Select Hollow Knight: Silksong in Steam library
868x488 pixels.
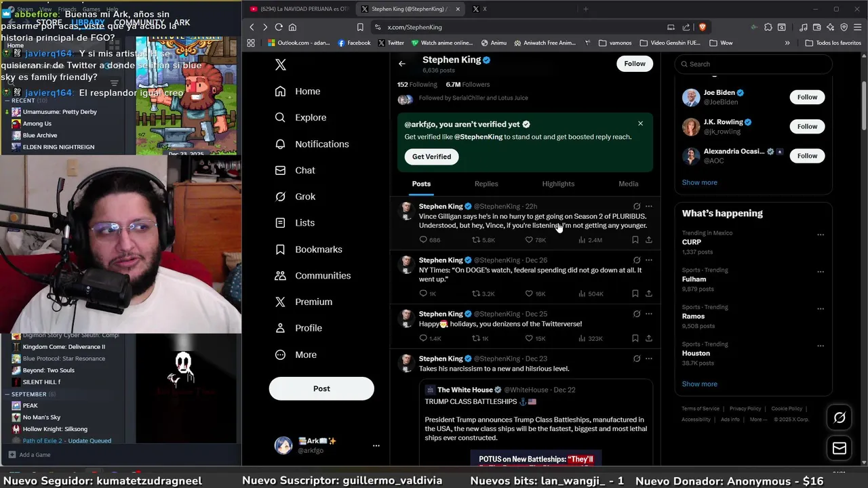click(x=55, y=429)
